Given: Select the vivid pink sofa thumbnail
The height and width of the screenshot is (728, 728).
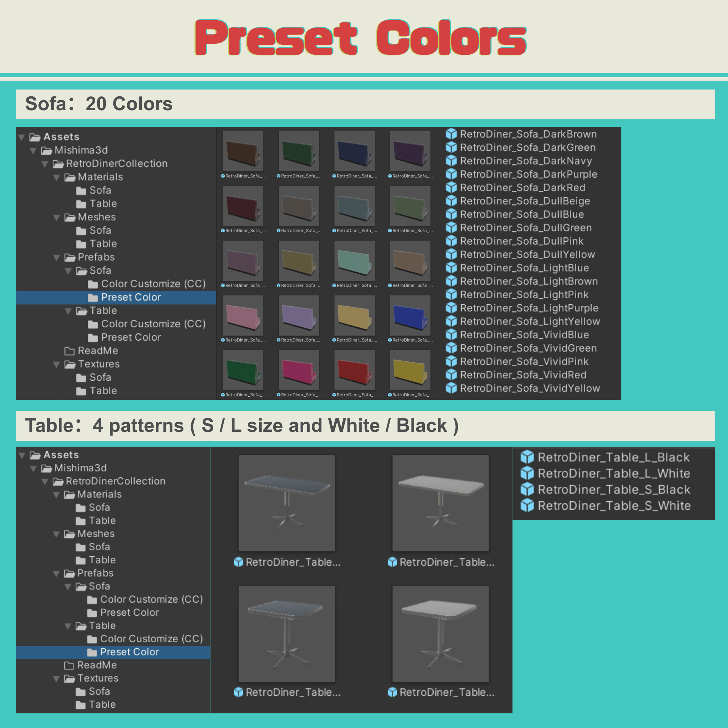Looking at the screenshot, I should 299,370.
